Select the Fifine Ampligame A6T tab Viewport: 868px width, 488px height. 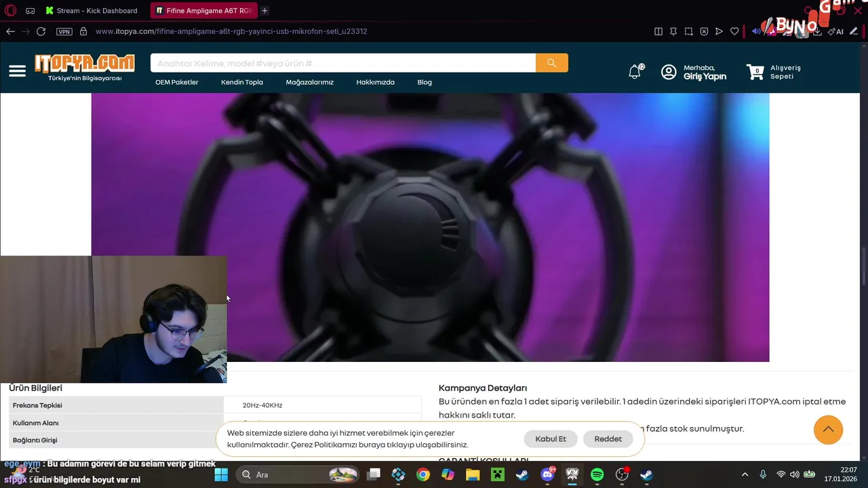pyautogui.click(x=203, y=11)
